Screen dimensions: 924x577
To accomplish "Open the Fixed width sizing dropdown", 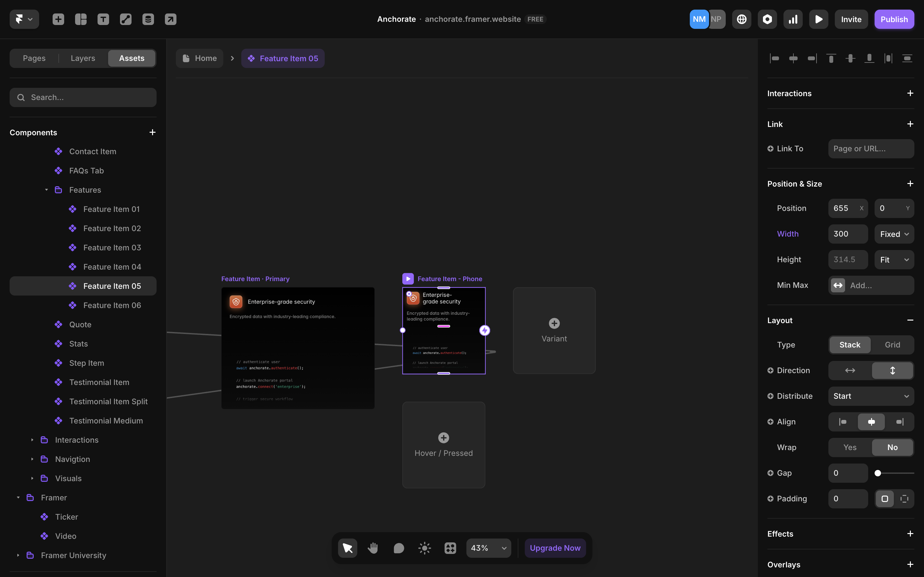I will [894, 234].
